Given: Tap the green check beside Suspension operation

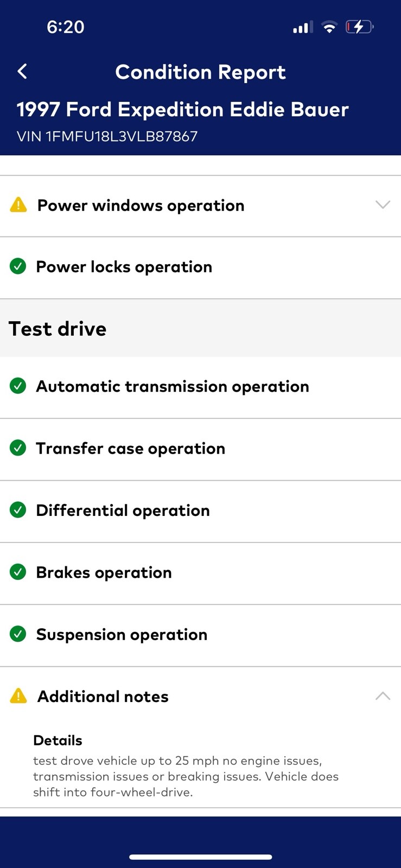Looking at the screenshot, I should (x=18, y=634).
